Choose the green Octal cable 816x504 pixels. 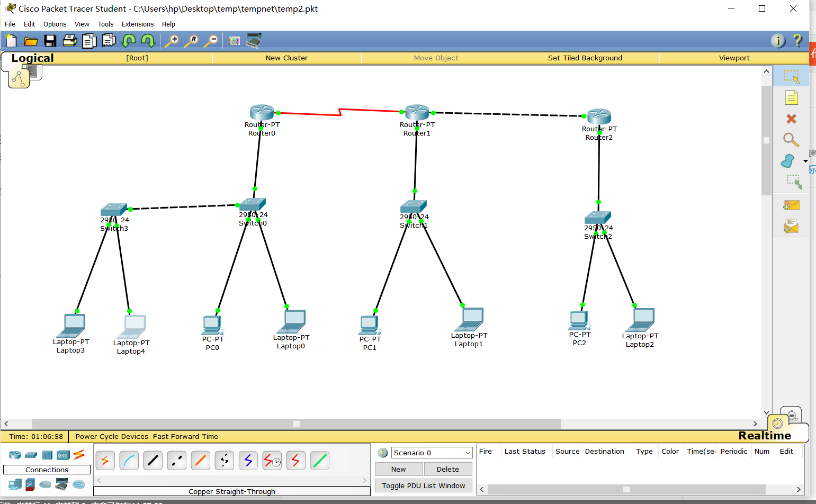[x=320, y=461]
